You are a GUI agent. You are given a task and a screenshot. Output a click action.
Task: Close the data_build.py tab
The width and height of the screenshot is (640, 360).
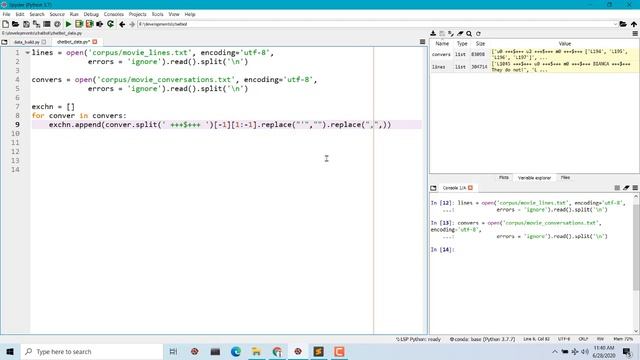[44, 42]
